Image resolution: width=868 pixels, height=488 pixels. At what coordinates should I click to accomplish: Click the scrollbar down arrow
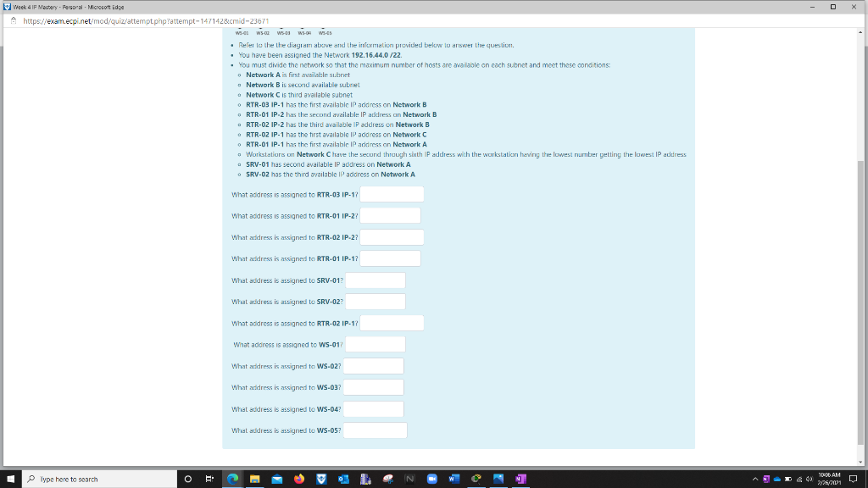[x=860, y=462]
